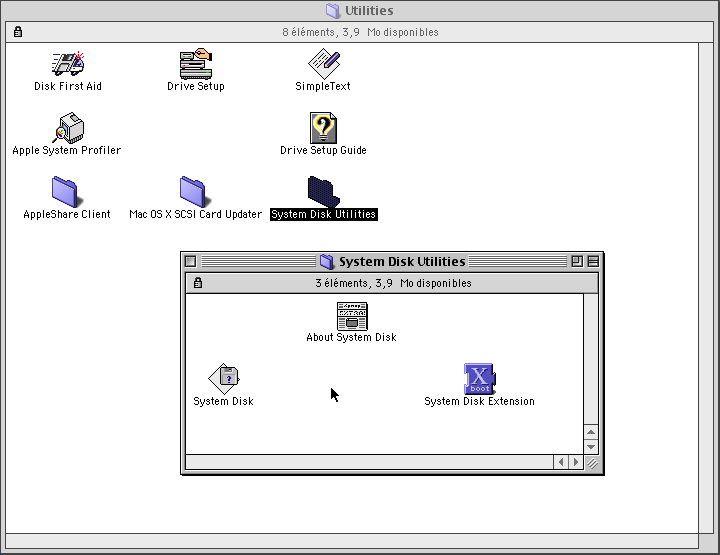Click the "Mac OS X SCSI Card Updater" label
Image resolution: width=720 pixels, height=555 pixels.
coord(196,214)
